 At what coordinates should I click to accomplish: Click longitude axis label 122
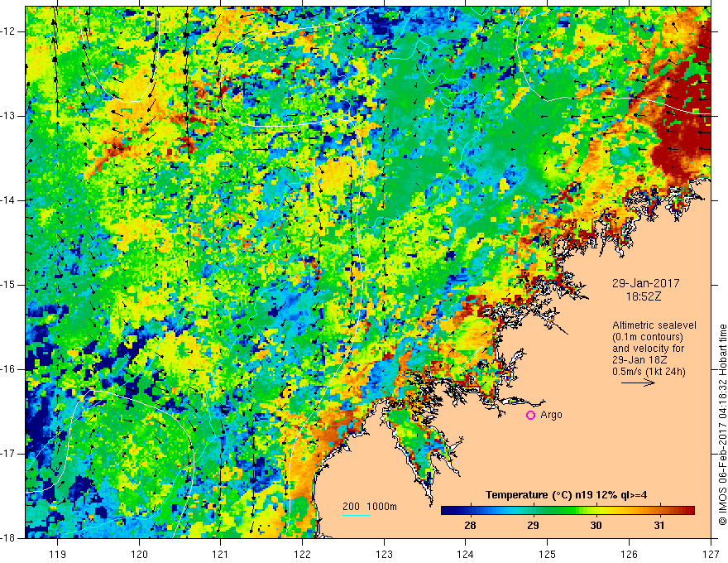302,554
